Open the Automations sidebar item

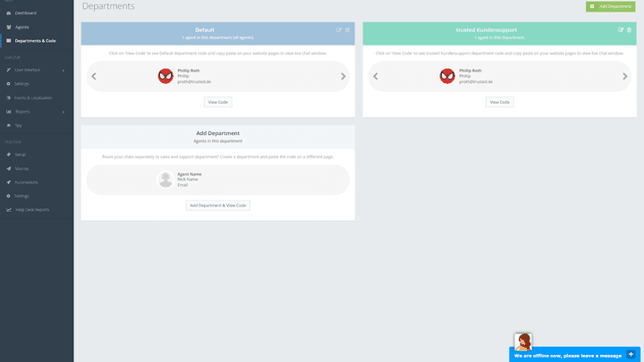[x=22, y=182]
